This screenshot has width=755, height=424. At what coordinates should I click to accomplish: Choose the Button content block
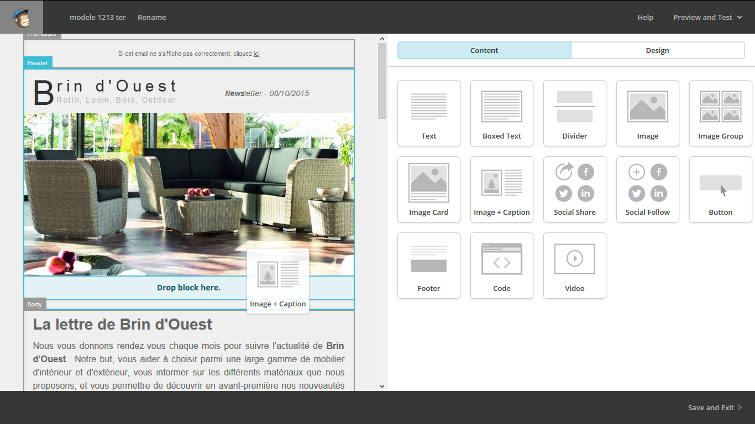(720, 190)
